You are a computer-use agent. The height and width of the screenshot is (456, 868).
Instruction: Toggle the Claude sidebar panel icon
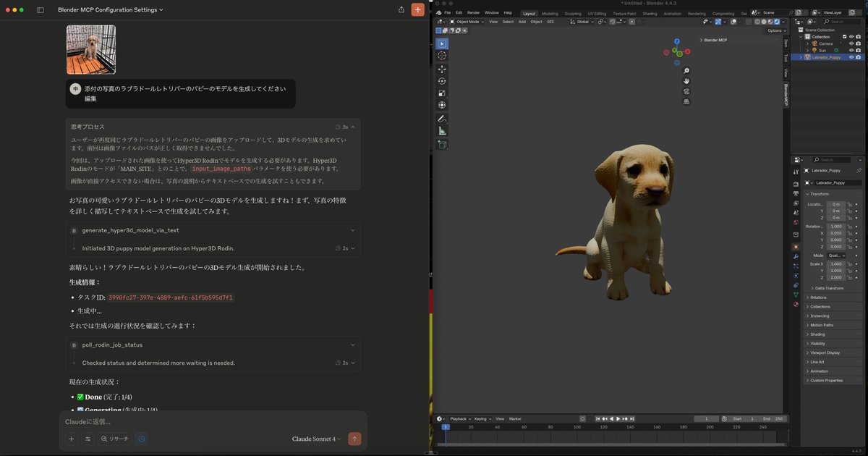pos(40,10)
